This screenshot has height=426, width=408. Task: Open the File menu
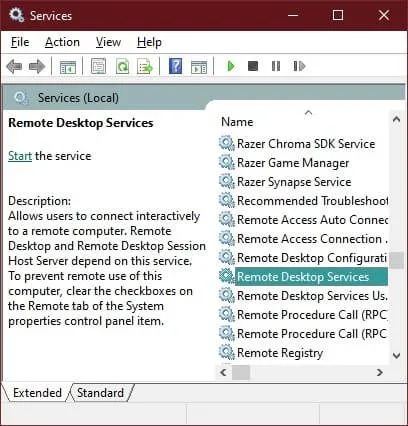point(20,42)
